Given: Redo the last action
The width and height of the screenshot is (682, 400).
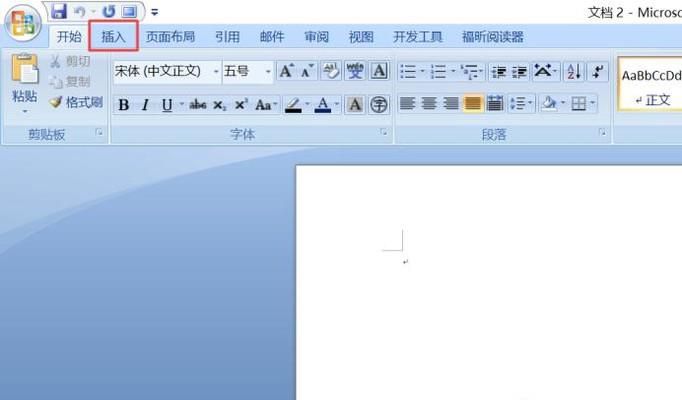Looking at the screenshot, I should (109, 12).
